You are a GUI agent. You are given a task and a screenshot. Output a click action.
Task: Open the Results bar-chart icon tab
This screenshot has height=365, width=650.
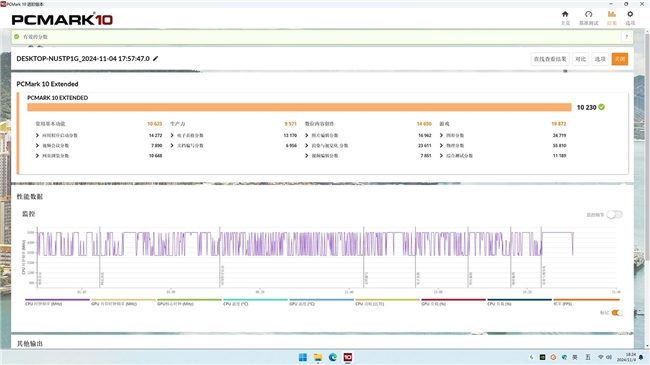[611, 18]
